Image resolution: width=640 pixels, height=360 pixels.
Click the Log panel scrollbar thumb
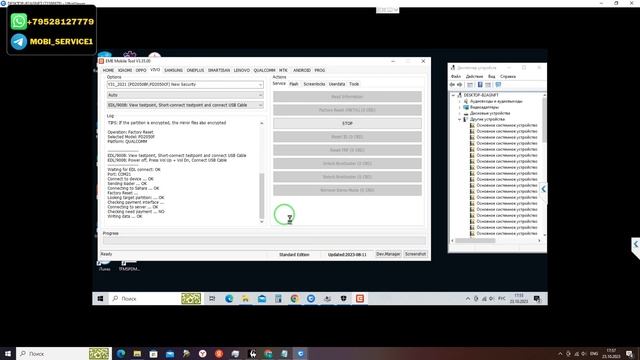[x=262, y=196]
